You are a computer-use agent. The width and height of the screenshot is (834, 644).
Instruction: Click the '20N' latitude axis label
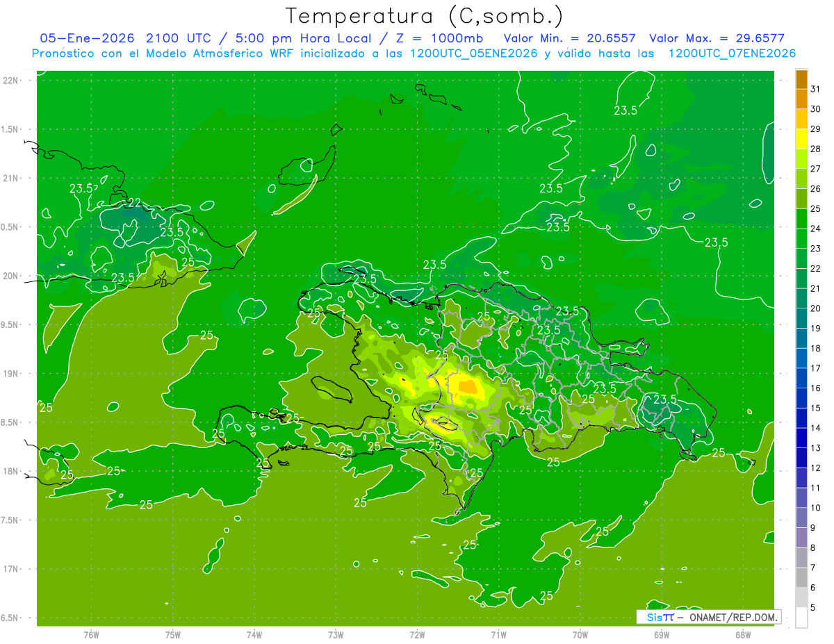pyautogui.click(x=10, y=276)
